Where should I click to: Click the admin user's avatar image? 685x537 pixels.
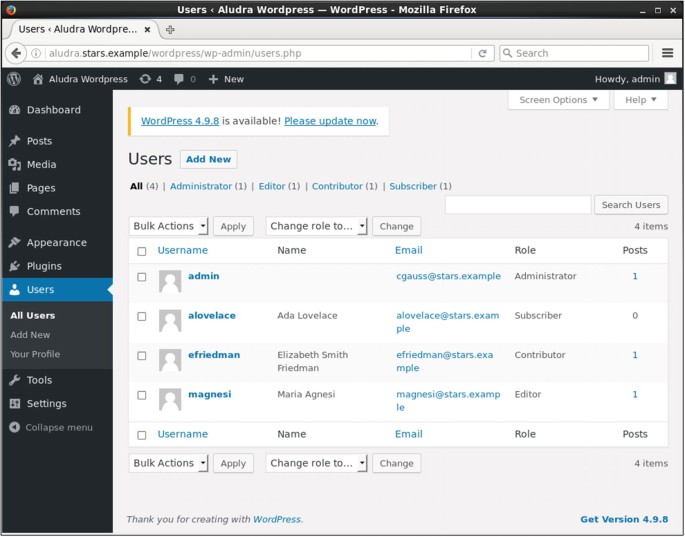(x=170, y=281)
